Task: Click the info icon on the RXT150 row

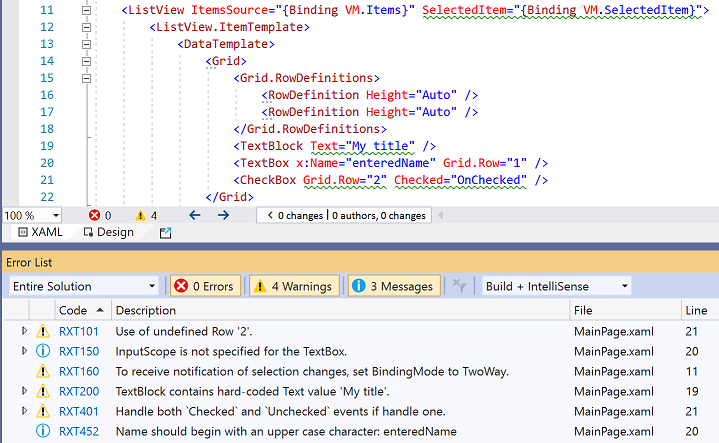Action: click(x=43, y=351)
